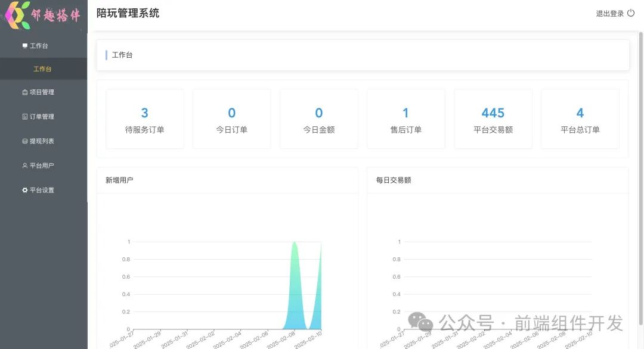Click the 邻趣搭伴 logo
This screenshot has width=644, height=349.
(43, 15)
